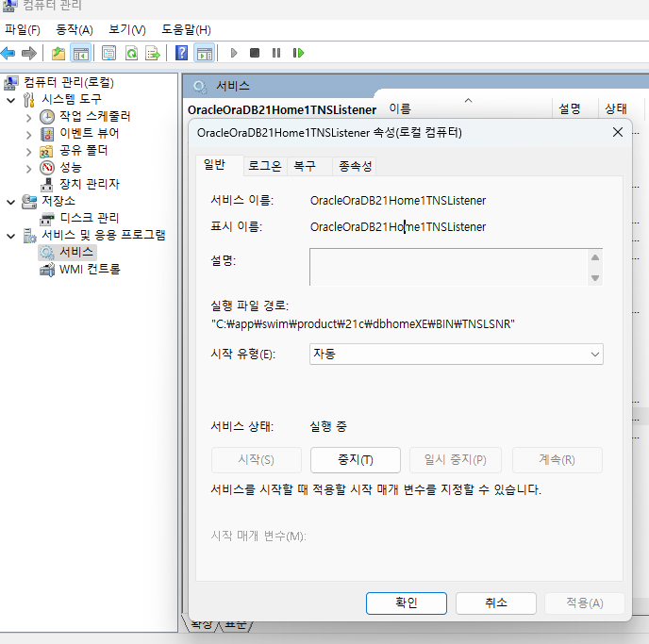The image size is (649, 644).
Task: Click the executable path text under 실행 파일 경로
Action: pyautogui.click(x=363, y=323)
